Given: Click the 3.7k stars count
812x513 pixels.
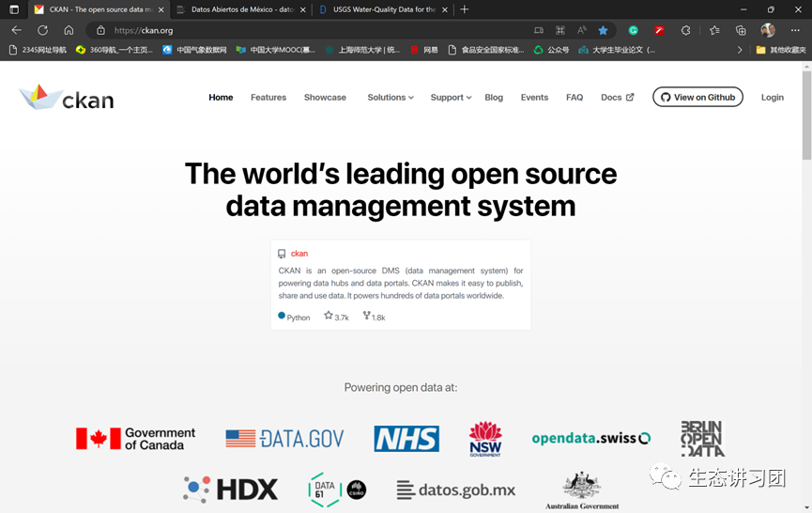Looking at the screenshot, I should pos(337,316).
